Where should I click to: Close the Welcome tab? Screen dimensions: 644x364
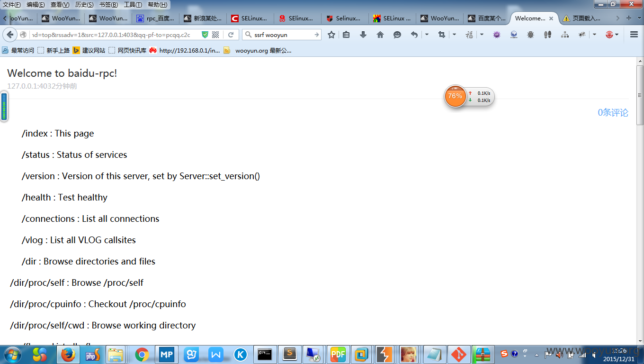coord(551,18)
